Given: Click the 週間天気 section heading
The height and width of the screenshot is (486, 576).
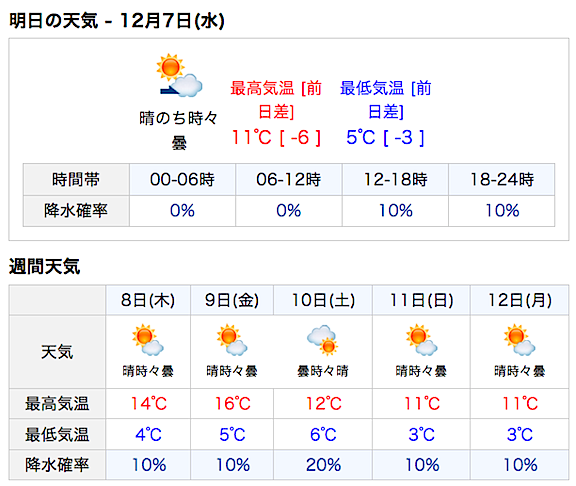Looking at the screenshot, I should pos(44,266).
